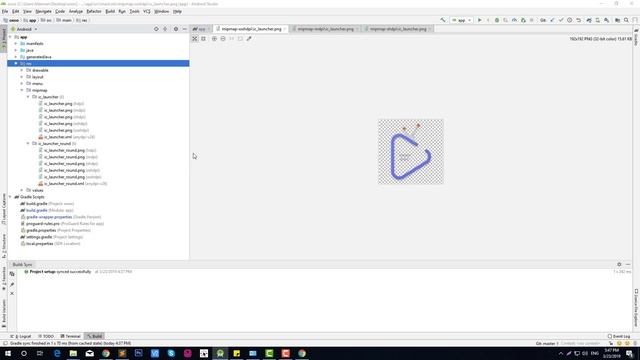The width and height of the screenshot is (640, 360).
Task: Expand the layout folder
Action: [22, 77]
